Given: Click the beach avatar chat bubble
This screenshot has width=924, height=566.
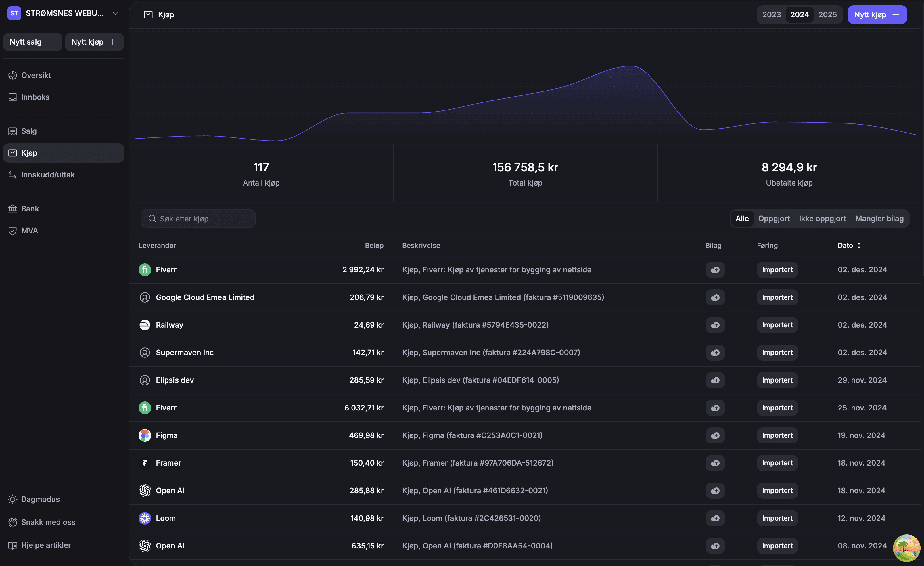Looking at the screenshot, I should pyautogui.click(x=906, y=548).
